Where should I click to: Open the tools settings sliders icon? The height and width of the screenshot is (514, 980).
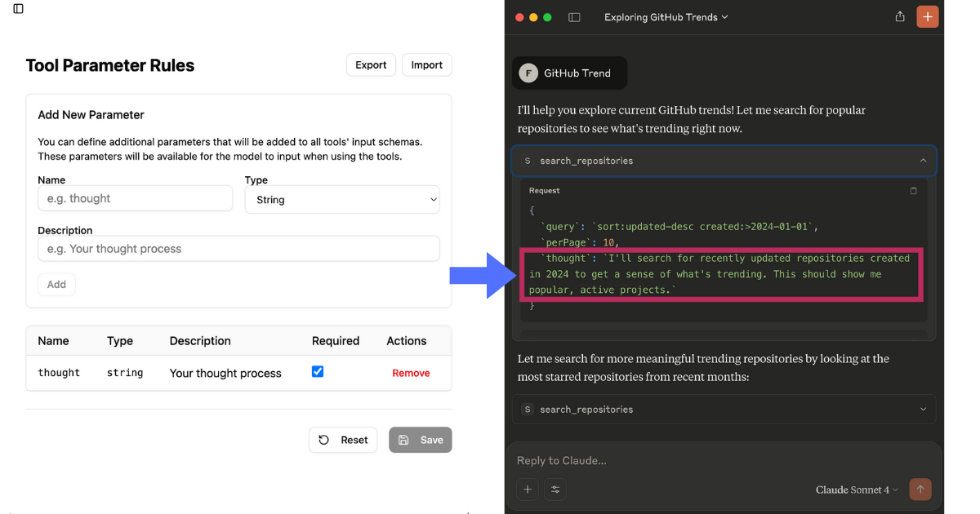pos(555,490)
